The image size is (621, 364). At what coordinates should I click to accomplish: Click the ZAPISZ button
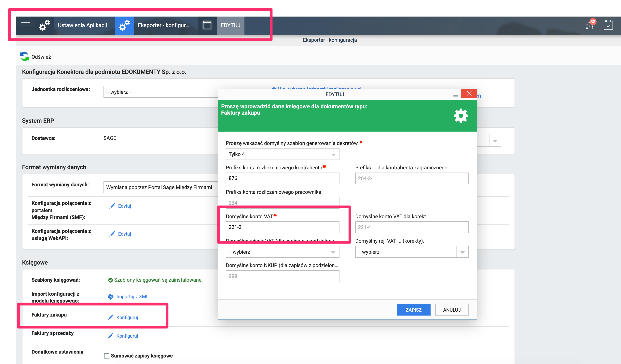pos(414,310)
